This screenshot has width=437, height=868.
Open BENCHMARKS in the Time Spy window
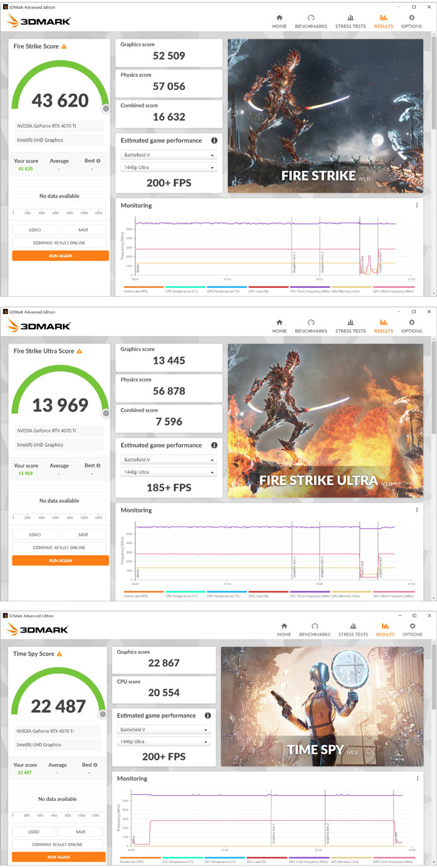coord(315,629)
